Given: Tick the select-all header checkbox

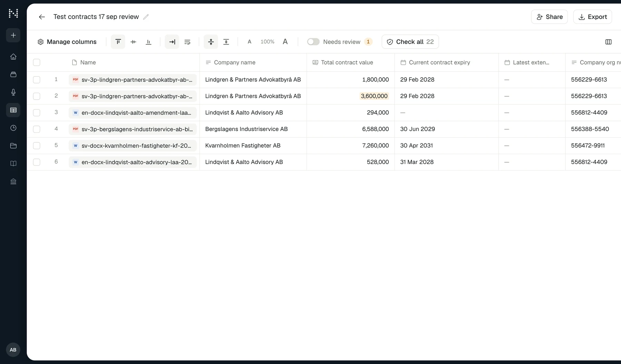Looking at the screenshot, I should tap(37, 62).
